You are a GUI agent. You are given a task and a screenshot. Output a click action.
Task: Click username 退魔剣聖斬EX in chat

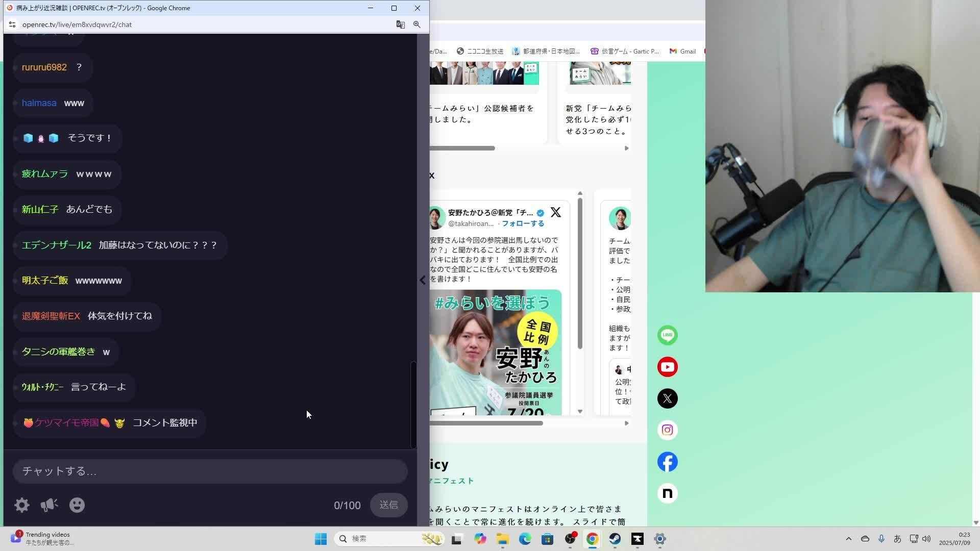point(51,316)
